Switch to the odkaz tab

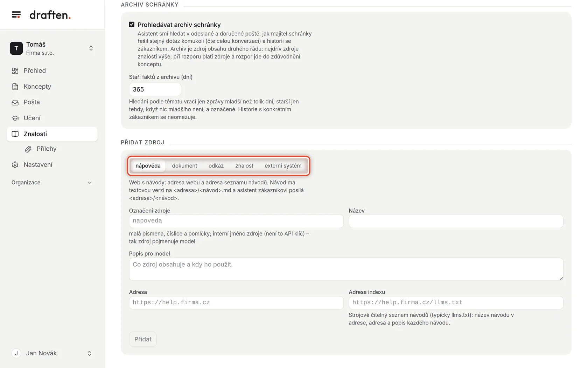click(216, 166)
